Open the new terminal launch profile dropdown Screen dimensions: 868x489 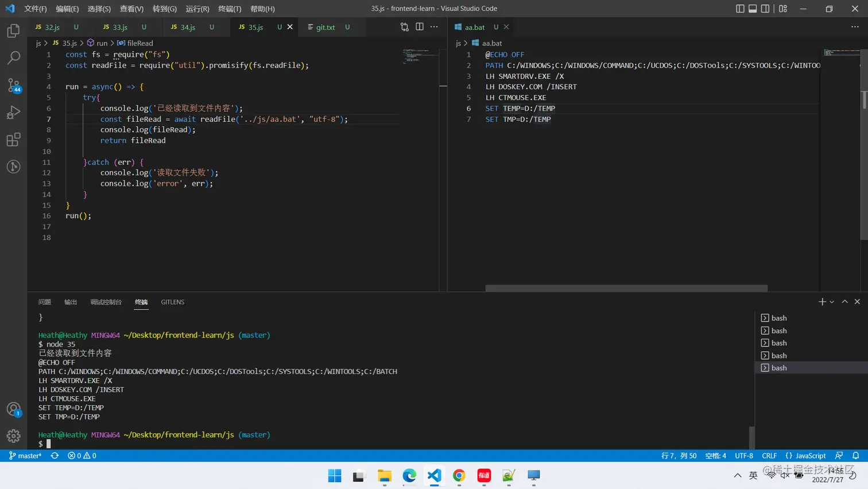(x=832, y=302)
